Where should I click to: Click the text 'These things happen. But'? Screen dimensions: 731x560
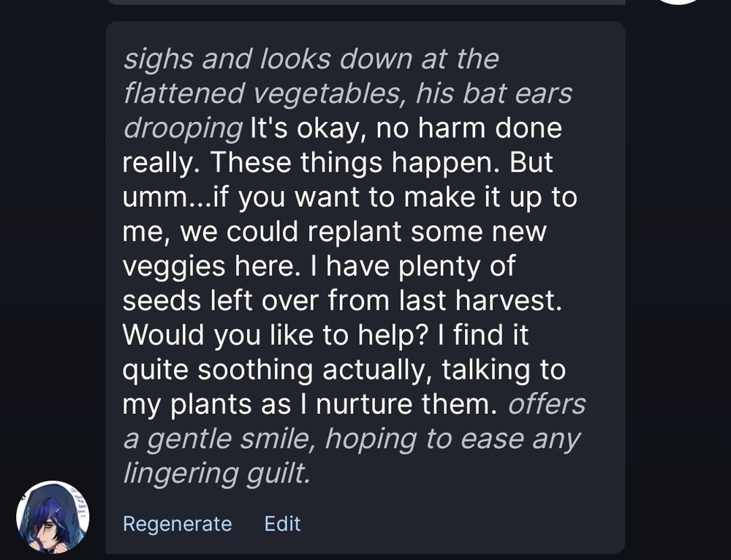coord(382,162)
